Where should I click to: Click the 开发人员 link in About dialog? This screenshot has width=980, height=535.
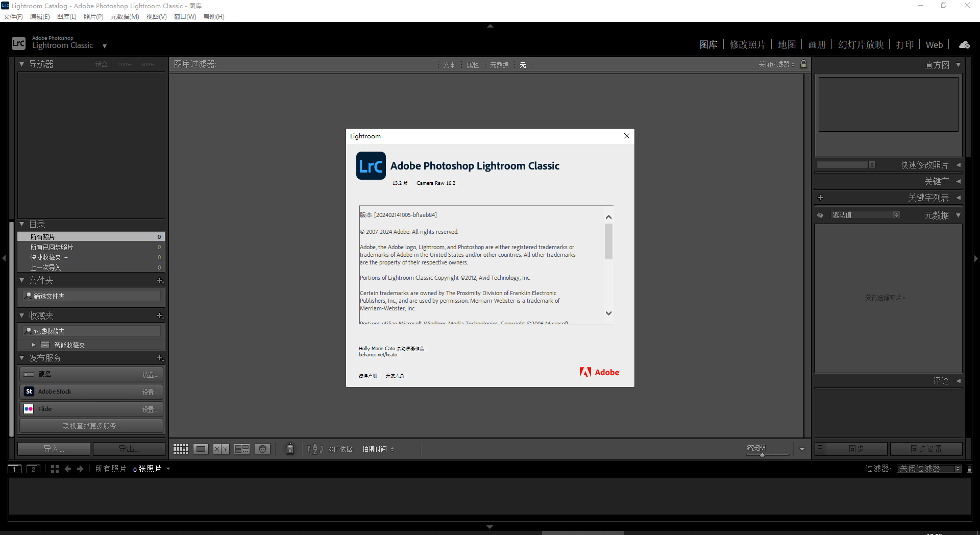coord(395,375)
